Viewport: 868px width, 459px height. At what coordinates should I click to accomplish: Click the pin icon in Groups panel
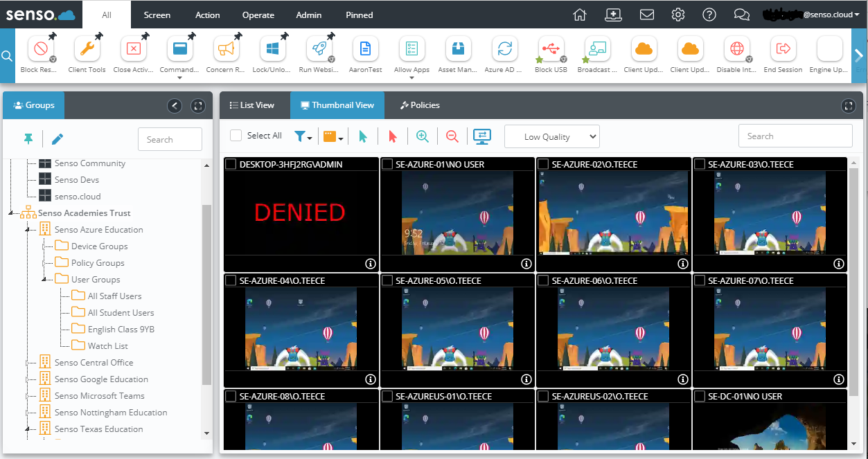pos(28,139)
